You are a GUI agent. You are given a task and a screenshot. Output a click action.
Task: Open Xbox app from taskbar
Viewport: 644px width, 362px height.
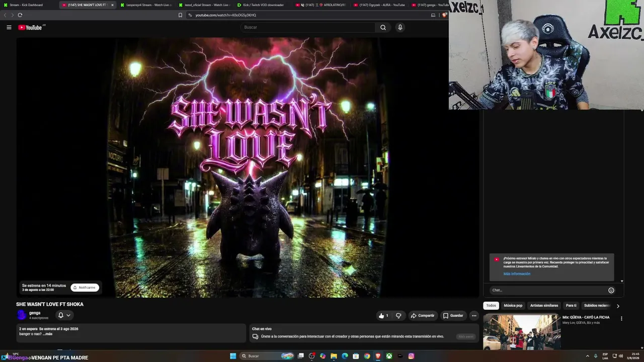pos(389,356)
